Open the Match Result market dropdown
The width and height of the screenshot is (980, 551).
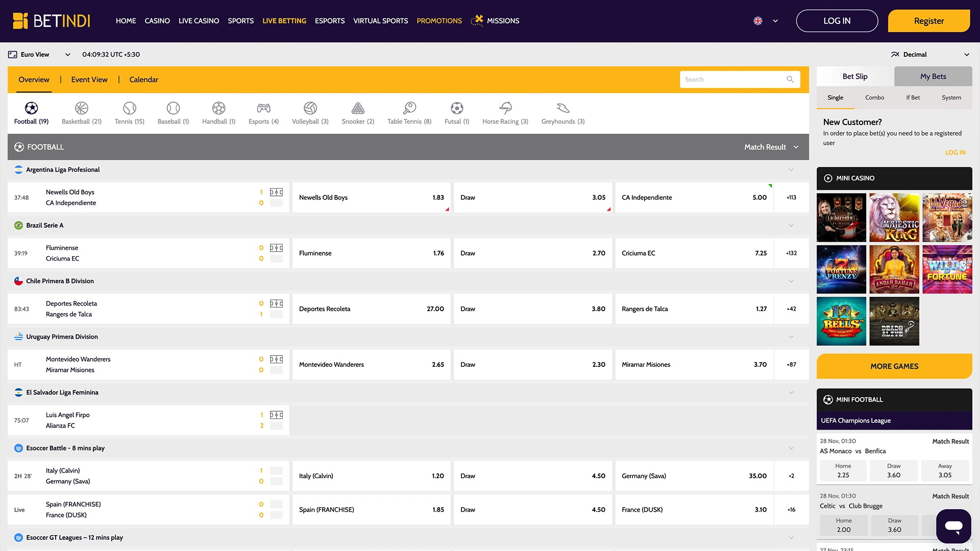point(771,147)
